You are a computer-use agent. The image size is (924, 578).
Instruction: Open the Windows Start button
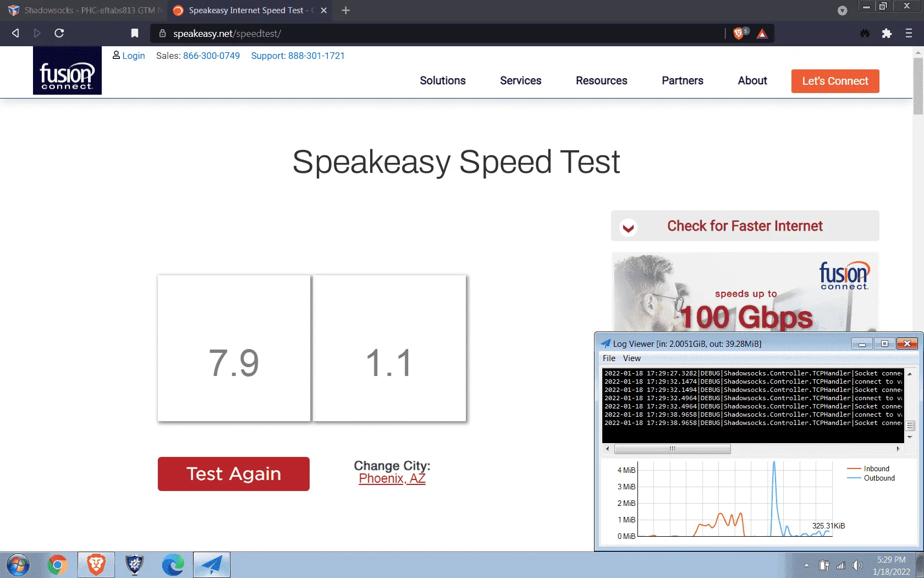pyautogui.click(x=18, y=565)
